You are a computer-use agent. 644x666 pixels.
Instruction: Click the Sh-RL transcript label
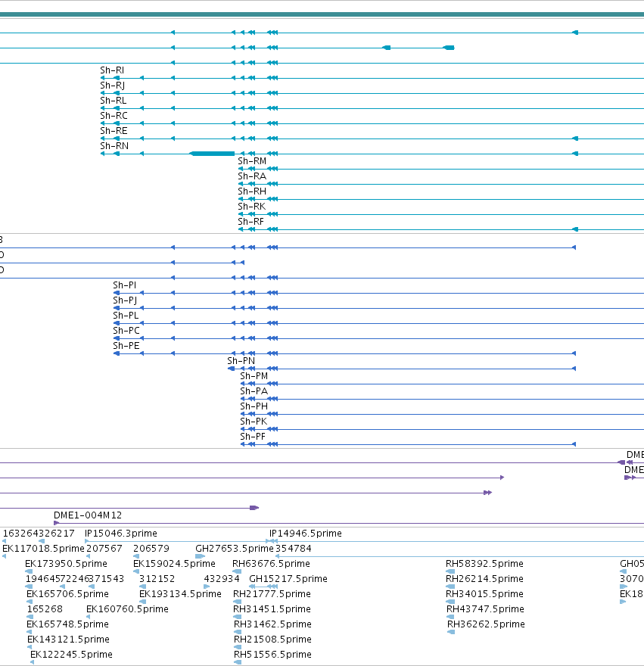point(113,101)
